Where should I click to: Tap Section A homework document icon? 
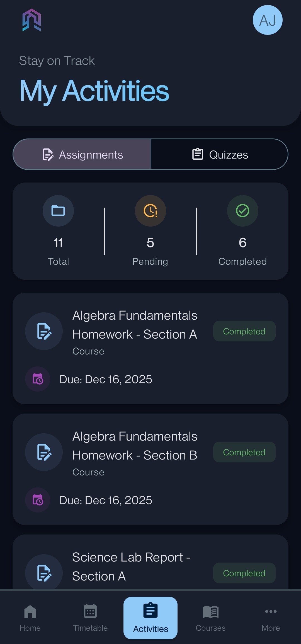44,331
